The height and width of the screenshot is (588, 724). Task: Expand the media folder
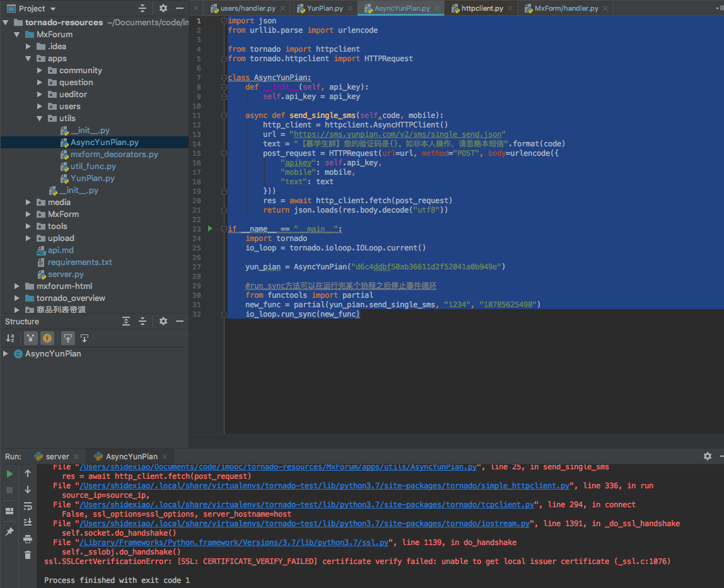pos(28,203)
